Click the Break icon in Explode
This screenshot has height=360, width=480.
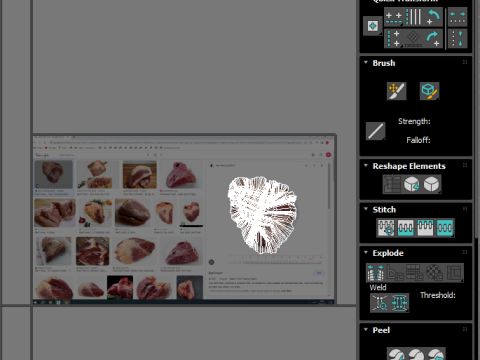[x=376, y=273]
